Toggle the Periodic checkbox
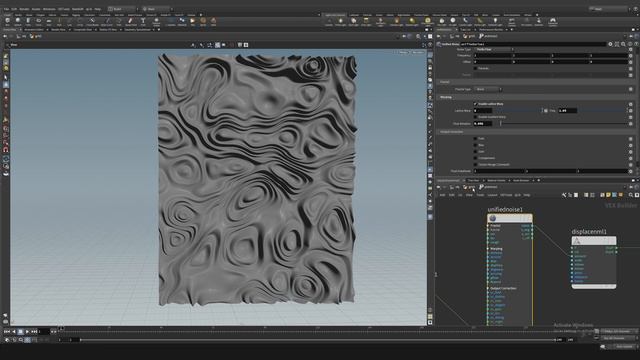The image size is (640, 360). click(475, 68)
